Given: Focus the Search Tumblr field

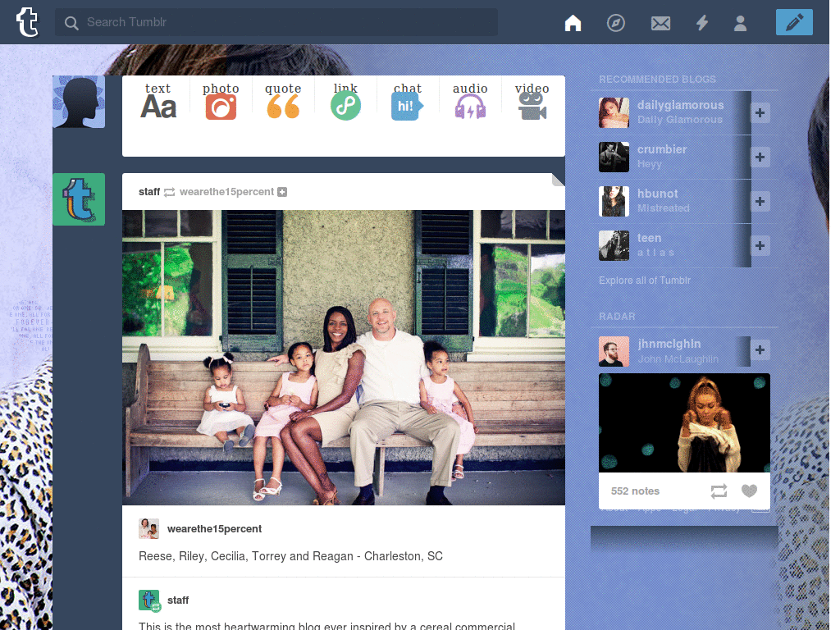Looking at the screenshot, I should pyautogui.click(x=276, y=22).
